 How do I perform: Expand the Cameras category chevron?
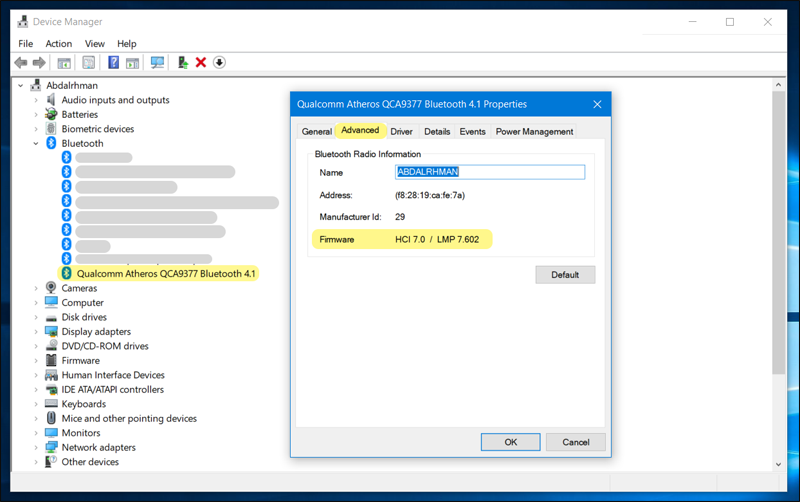tap(36, 288)
